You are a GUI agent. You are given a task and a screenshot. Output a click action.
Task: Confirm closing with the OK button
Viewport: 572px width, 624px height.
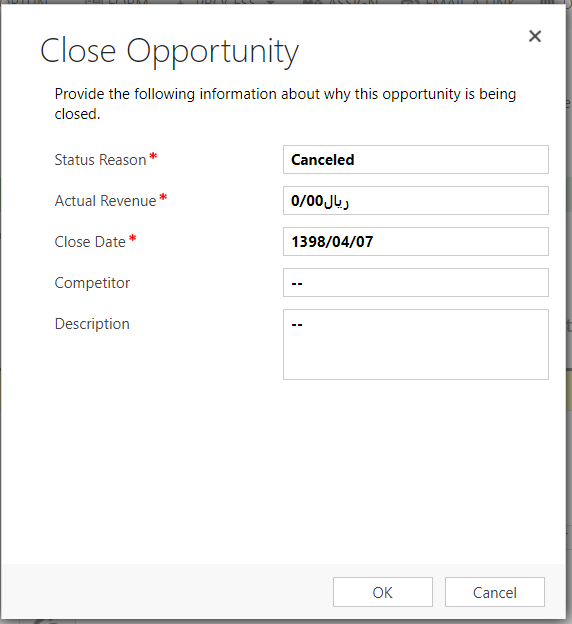(x=383, y=592)
